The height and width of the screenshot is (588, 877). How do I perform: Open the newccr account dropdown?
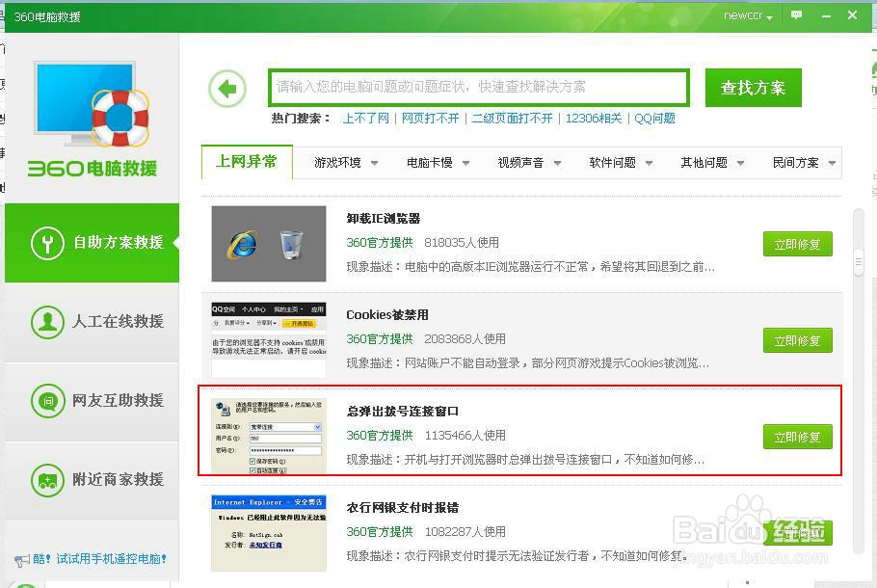pos(748,15)
